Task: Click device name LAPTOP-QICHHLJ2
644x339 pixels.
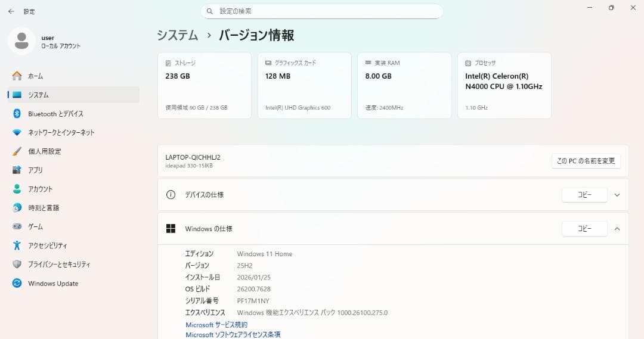Action: coord(193,157)
